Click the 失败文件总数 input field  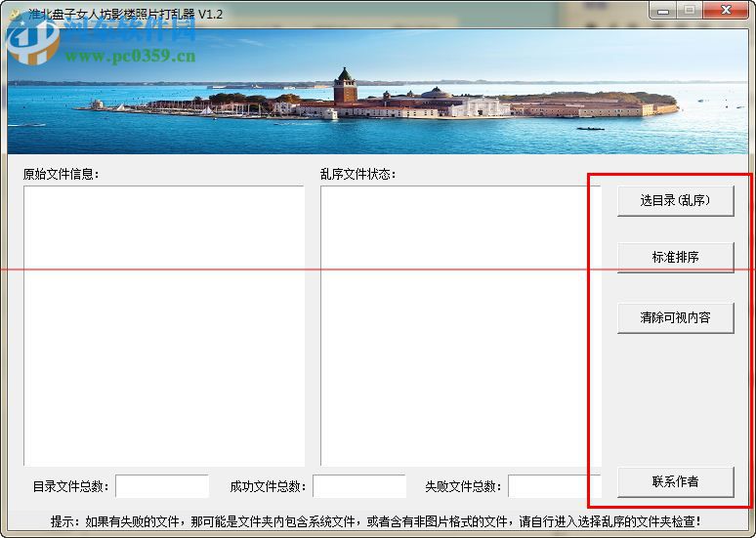click(555, 486)
